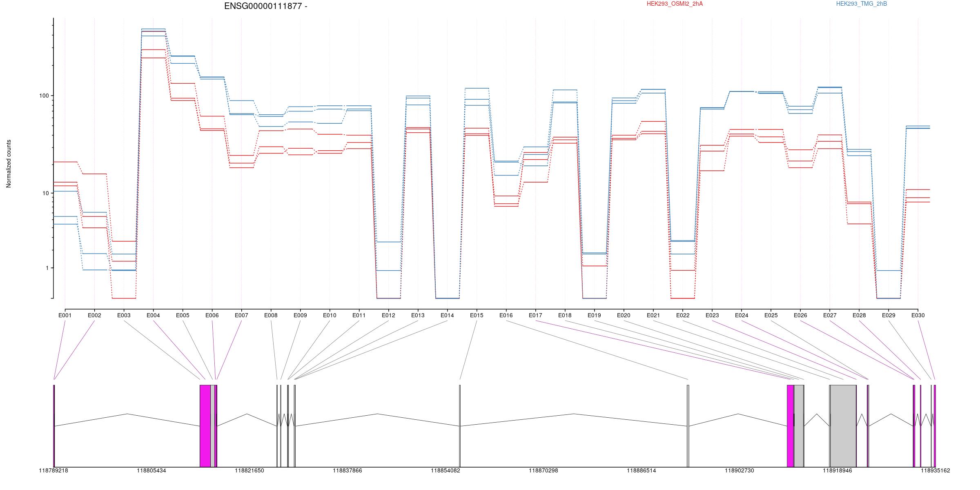Screen dimensions: 980x490
Task: Click exon label E023
Action: [x=712, y=315]
